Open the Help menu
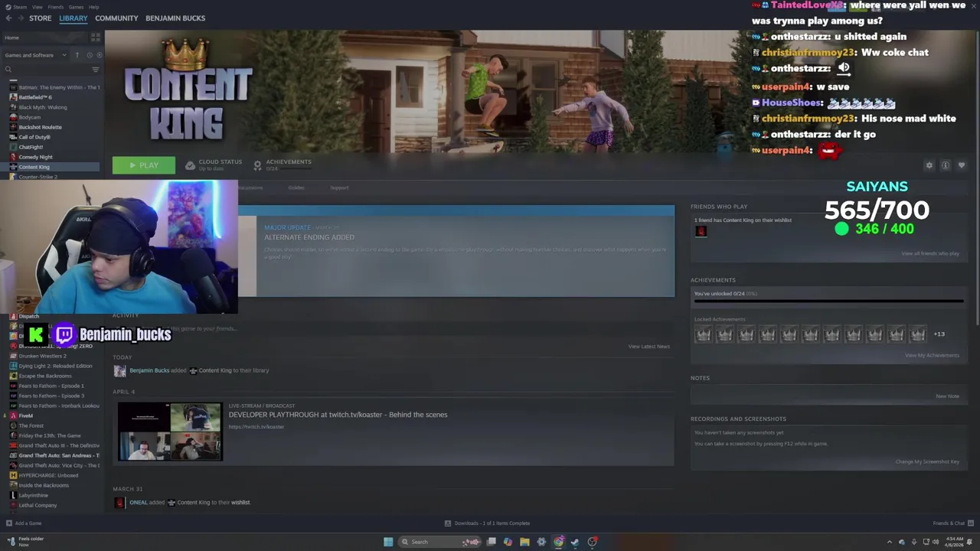 (x=93, y=7)
